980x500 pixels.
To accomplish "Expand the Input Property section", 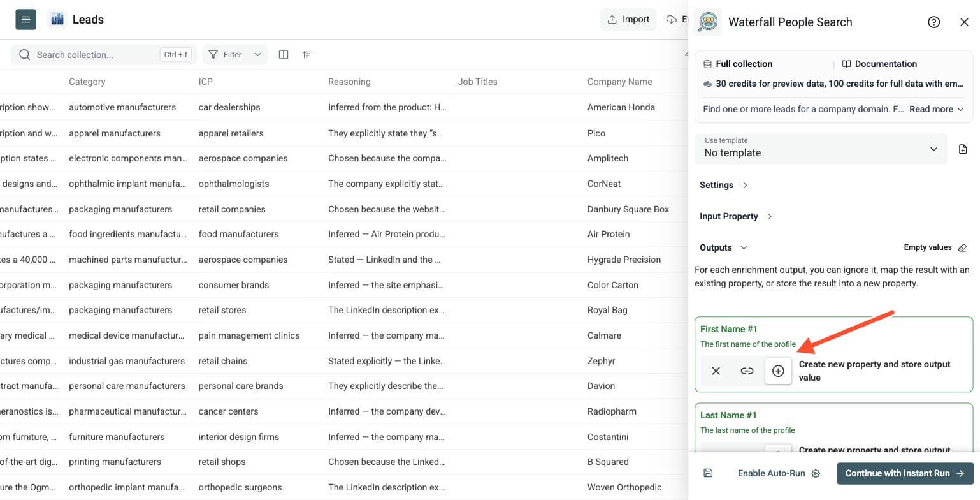I will [736, 216].
